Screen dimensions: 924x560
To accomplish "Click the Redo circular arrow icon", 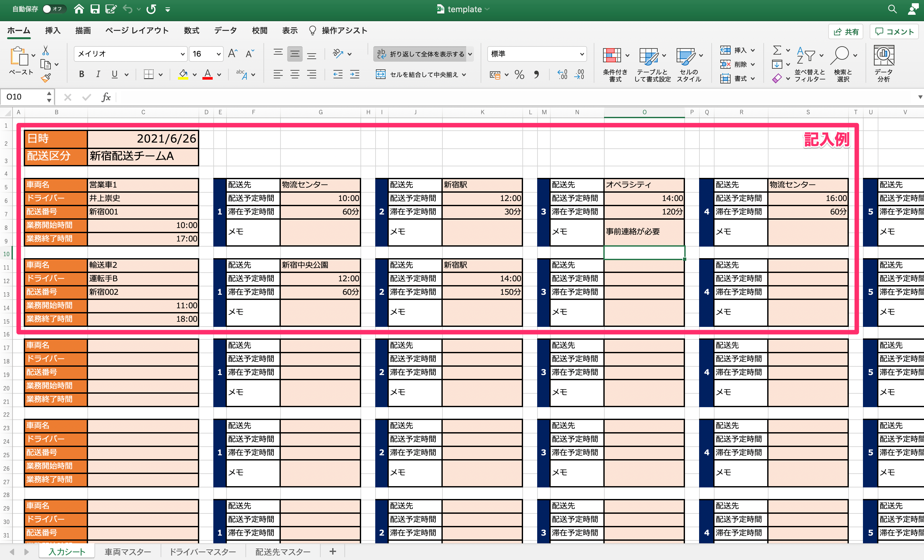I will 151,9.
